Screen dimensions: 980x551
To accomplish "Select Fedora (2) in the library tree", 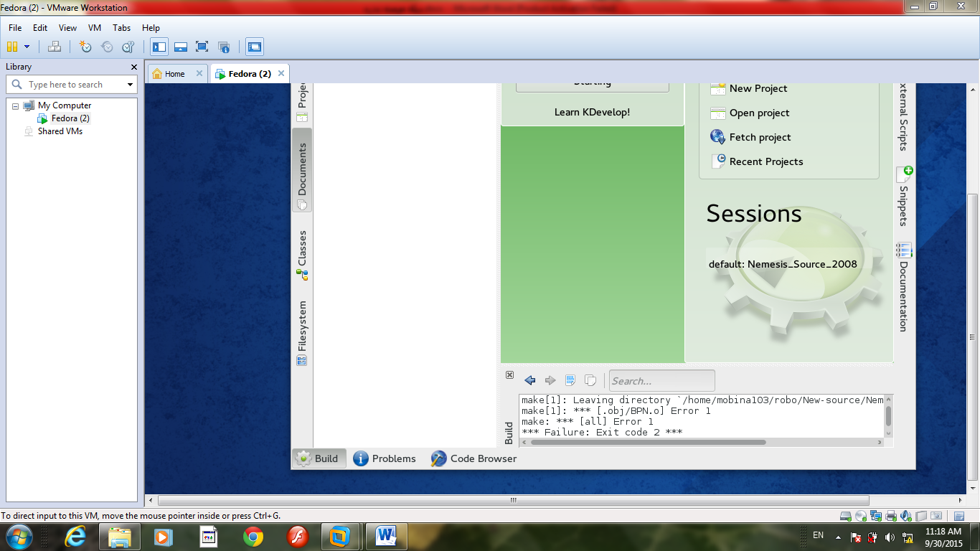I will (70, 118).
